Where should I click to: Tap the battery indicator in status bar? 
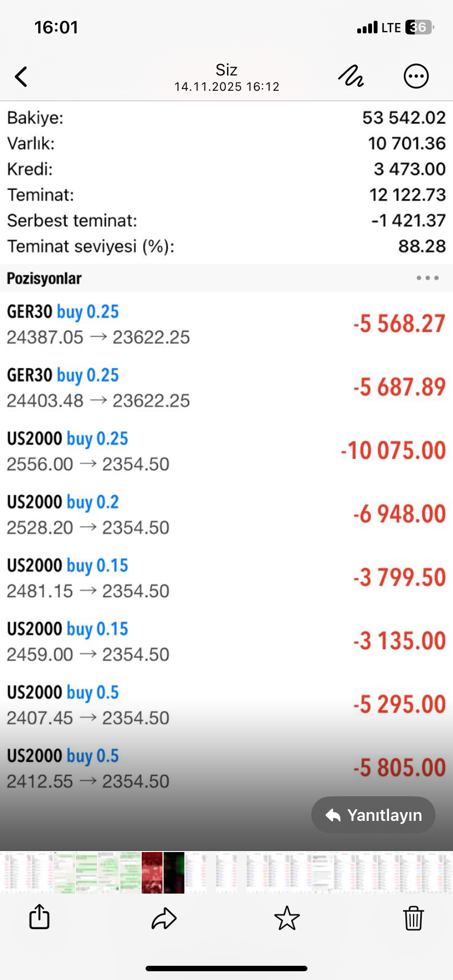[419, 27]
